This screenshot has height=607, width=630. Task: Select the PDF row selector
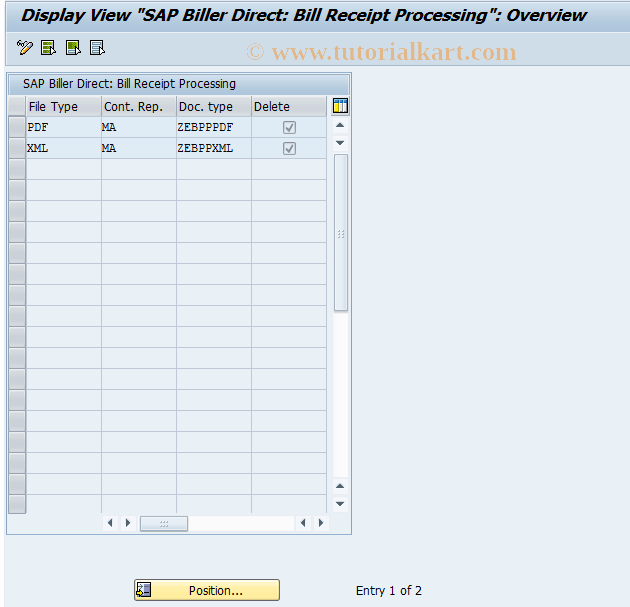[17, 127]
